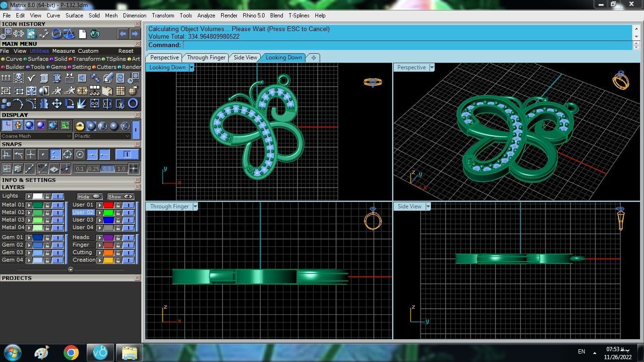Click the four-way move arrows icon

click(x=57, y=103)
